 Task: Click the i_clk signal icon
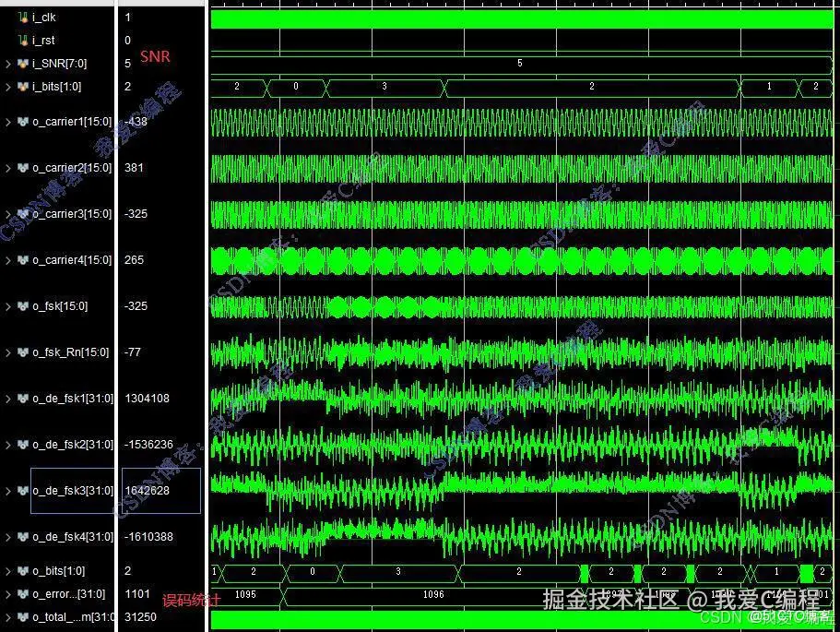point(22,18)
